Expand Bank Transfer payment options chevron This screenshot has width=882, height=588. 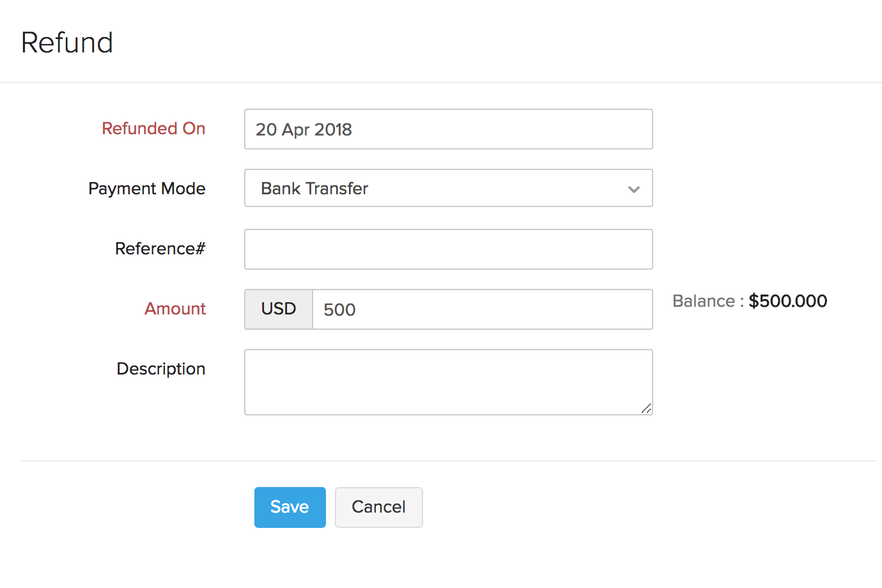(633, 189)
